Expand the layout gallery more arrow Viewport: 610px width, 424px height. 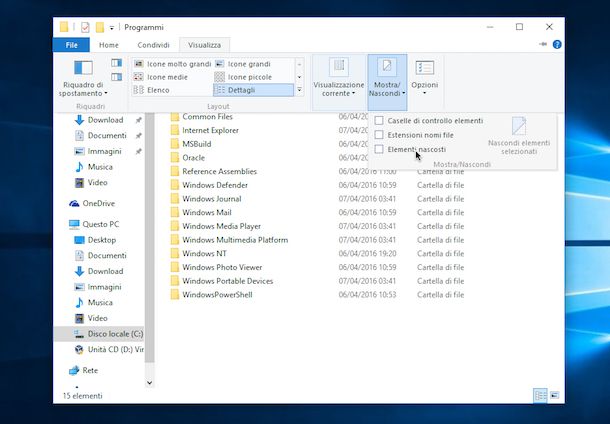point(299,90)
